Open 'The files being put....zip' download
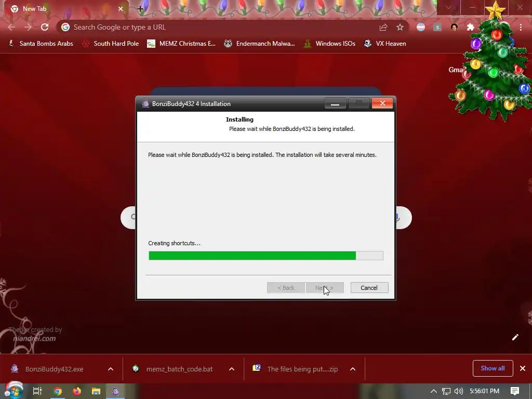532x399 pixels. (296, 369)
